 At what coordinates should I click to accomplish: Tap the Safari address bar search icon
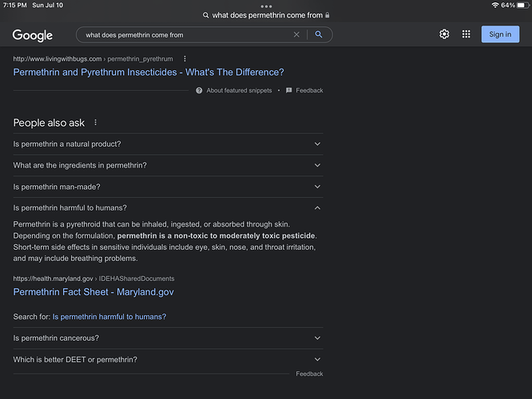[x=205, y=15]
